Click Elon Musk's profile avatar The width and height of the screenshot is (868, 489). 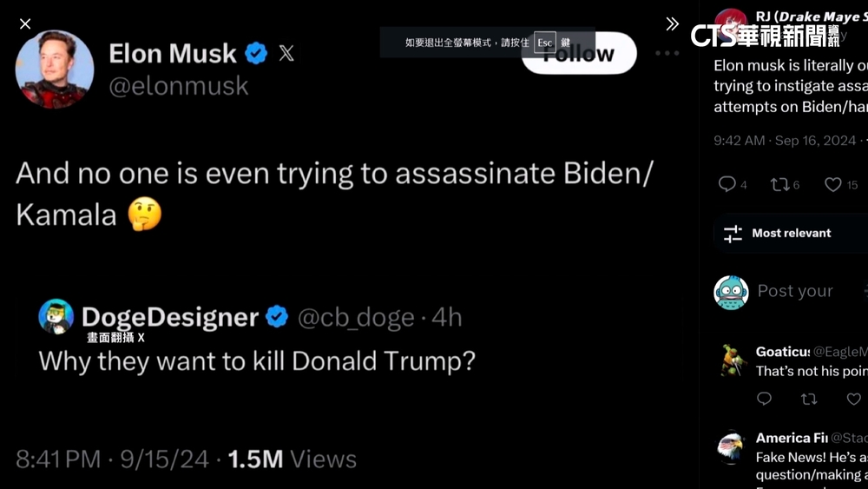click(55, 69)
